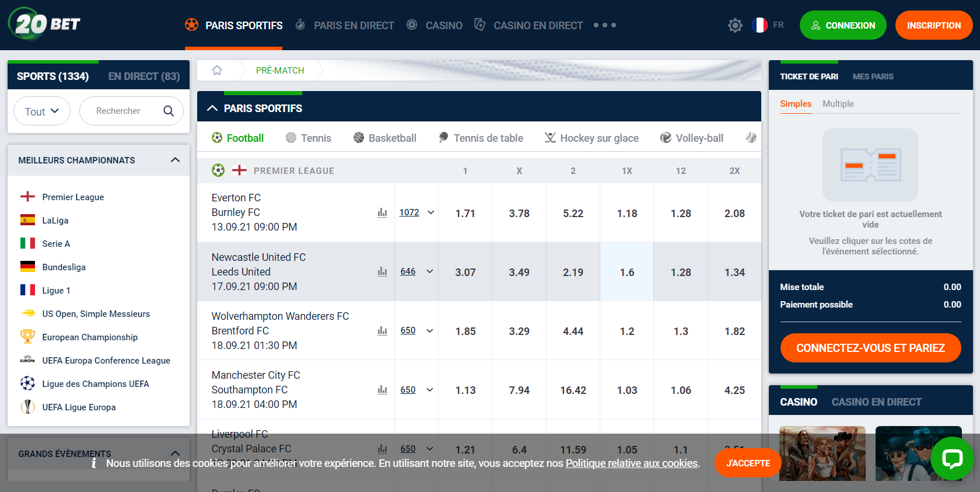The image size is (980, 492).
Task: Open statistics icon for Manchester City match
Action: pos(382,390)
